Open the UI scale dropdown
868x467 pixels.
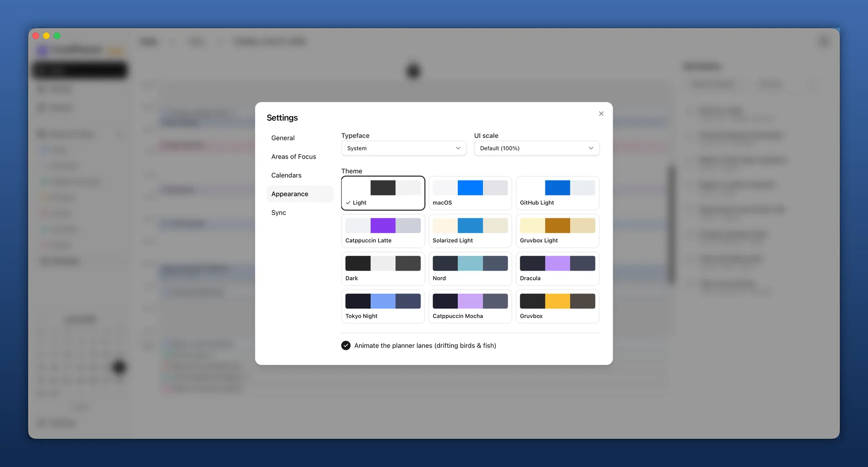[537, 148]
